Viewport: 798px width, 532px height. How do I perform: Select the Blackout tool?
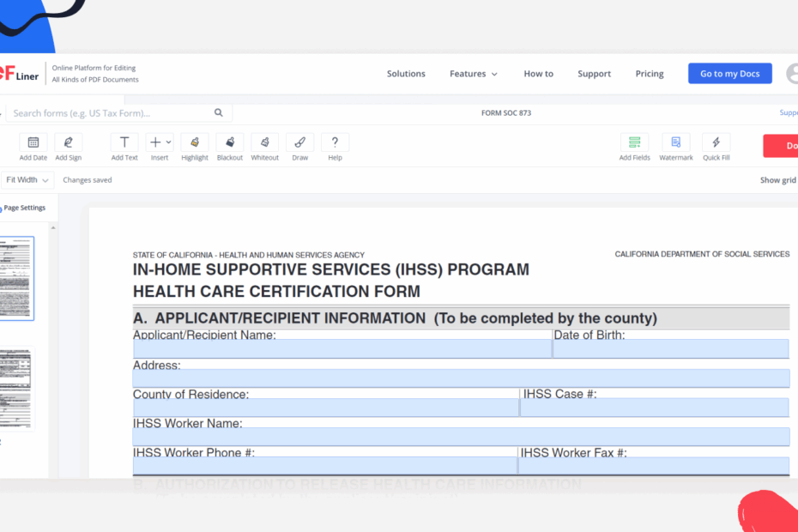coord(229,148)
